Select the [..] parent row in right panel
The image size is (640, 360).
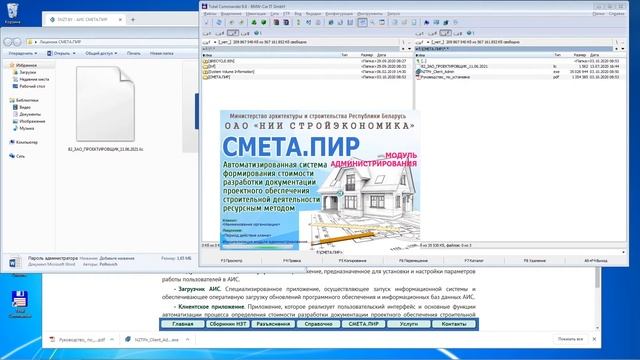pos(520,61)
